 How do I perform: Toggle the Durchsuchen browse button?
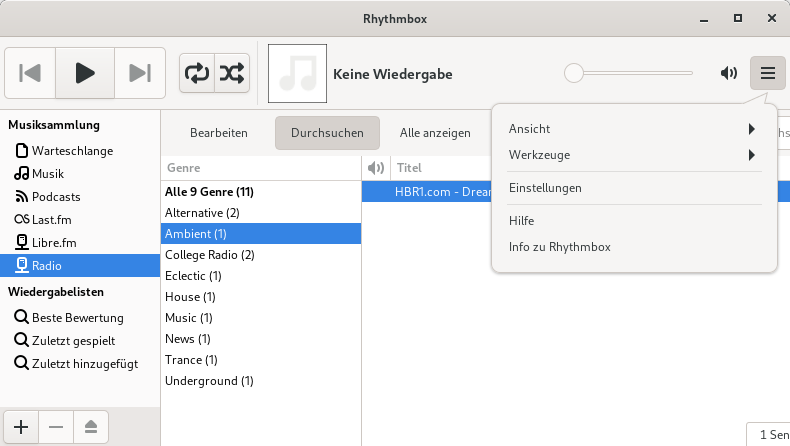click(x=327, y=133)
